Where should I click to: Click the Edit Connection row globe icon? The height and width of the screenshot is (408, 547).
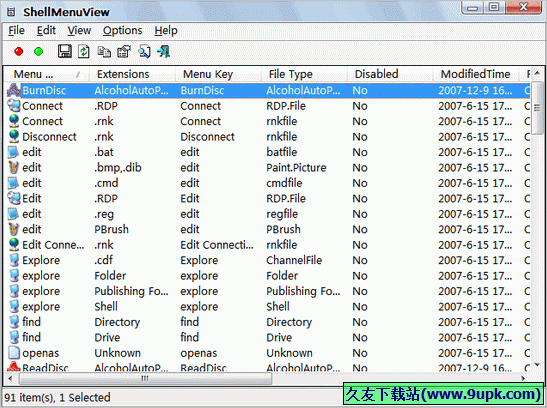point(14,244)
